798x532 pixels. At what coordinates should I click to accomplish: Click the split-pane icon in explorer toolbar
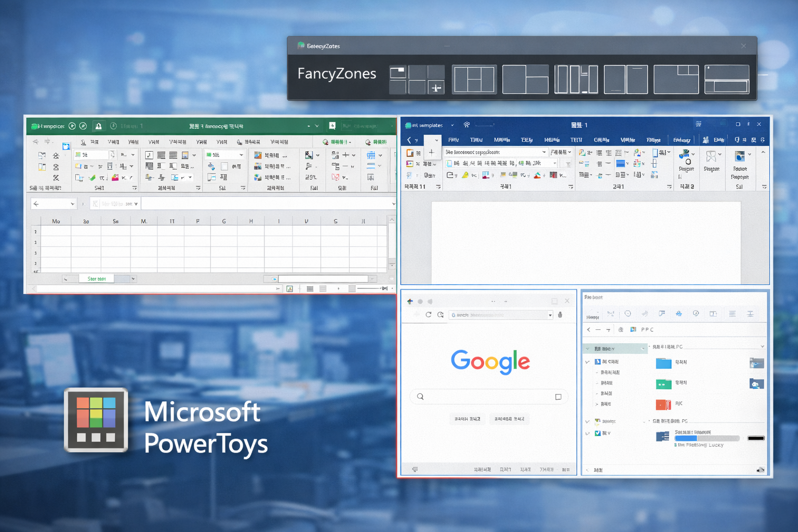pyautogui.click(x=713, y=314)
